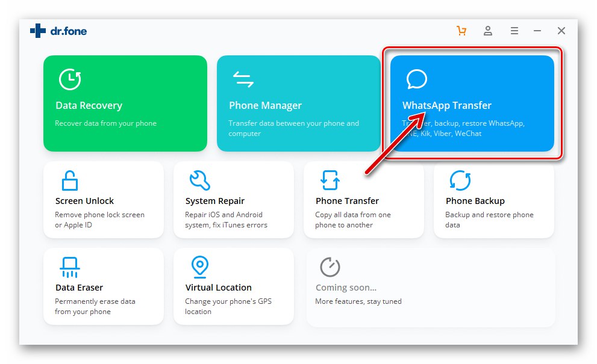Open the Data Recovery title
Image resolution: width=597 pixels, height=364 pixels.
(89, 105)
